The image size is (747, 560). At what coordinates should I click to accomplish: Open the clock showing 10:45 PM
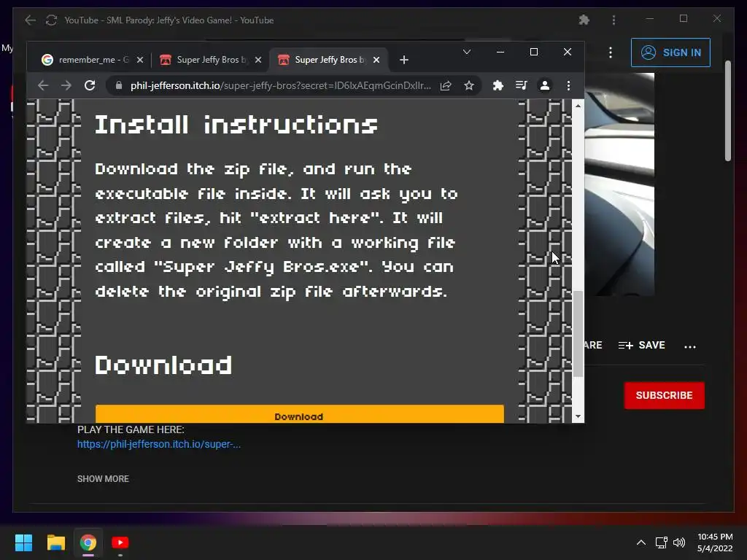coord(715,542)
